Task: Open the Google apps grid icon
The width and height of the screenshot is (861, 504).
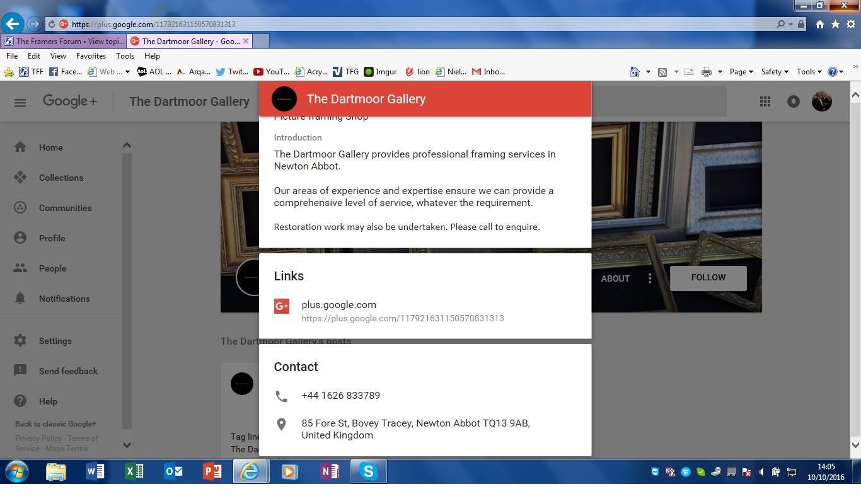Action: 765,101
